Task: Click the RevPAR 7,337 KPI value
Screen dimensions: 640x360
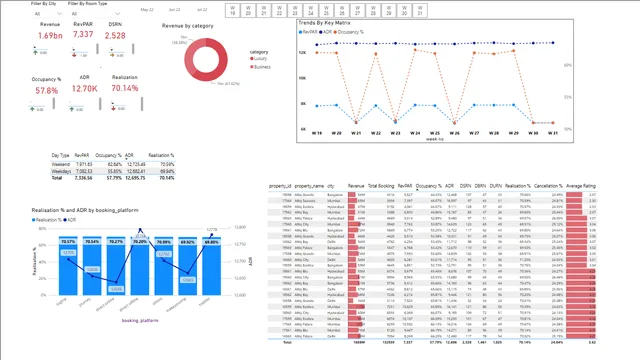Action: [83, 34]
